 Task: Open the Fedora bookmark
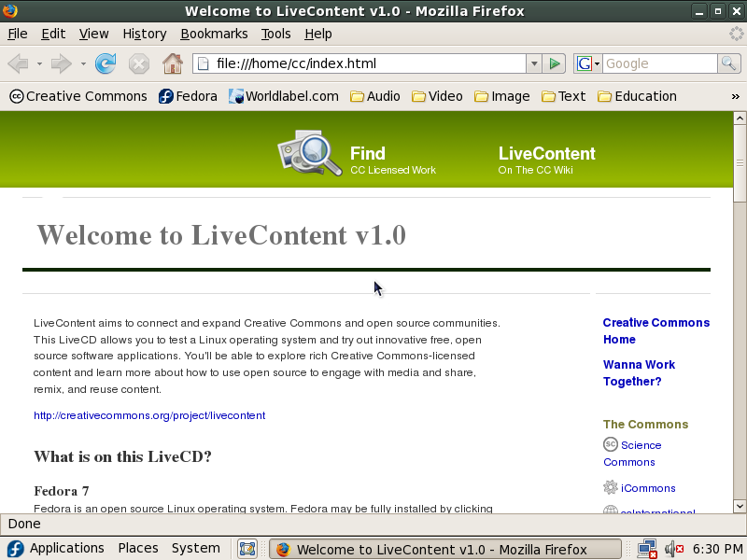pyautogui.click(x=188, y=96)
